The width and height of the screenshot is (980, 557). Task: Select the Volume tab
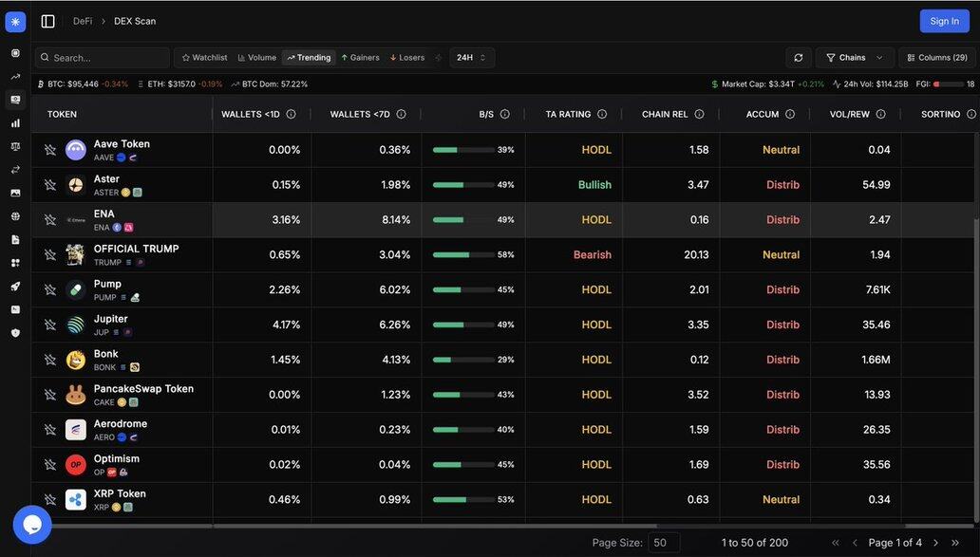tap(256, 58)
